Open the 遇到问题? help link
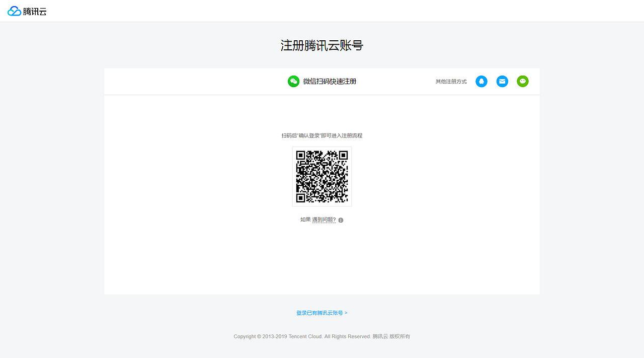This screenshot has height=358, width=644. [324, 220]
